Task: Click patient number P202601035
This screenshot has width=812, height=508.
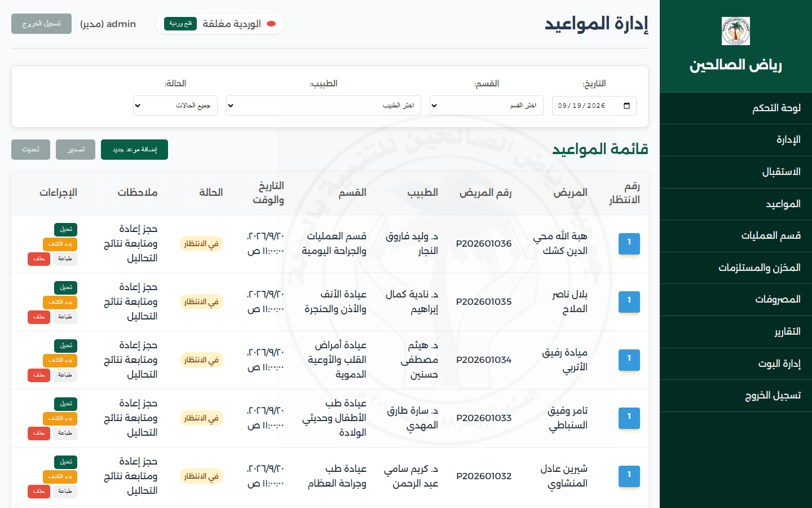Action: pos(484,301)
